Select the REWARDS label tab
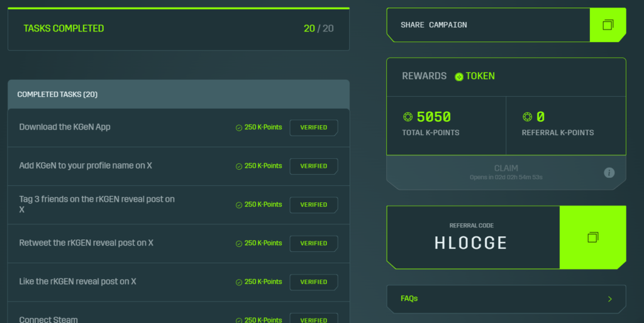644x323 pixels. (x=425, y=76)
